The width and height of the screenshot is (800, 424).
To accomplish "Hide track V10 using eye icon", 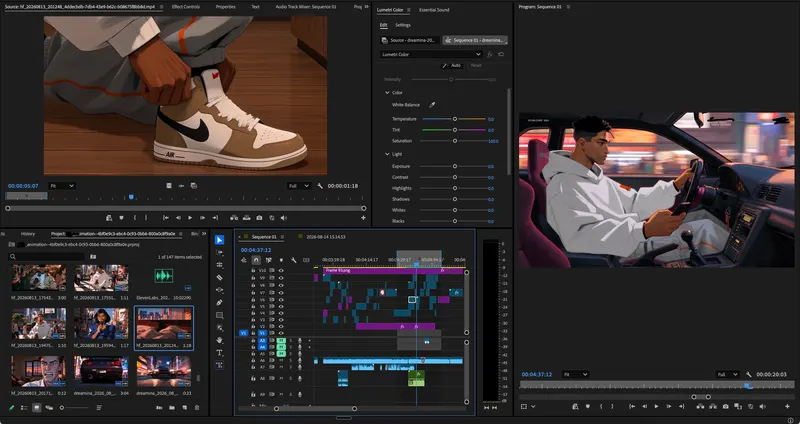I will coord(281,271).
